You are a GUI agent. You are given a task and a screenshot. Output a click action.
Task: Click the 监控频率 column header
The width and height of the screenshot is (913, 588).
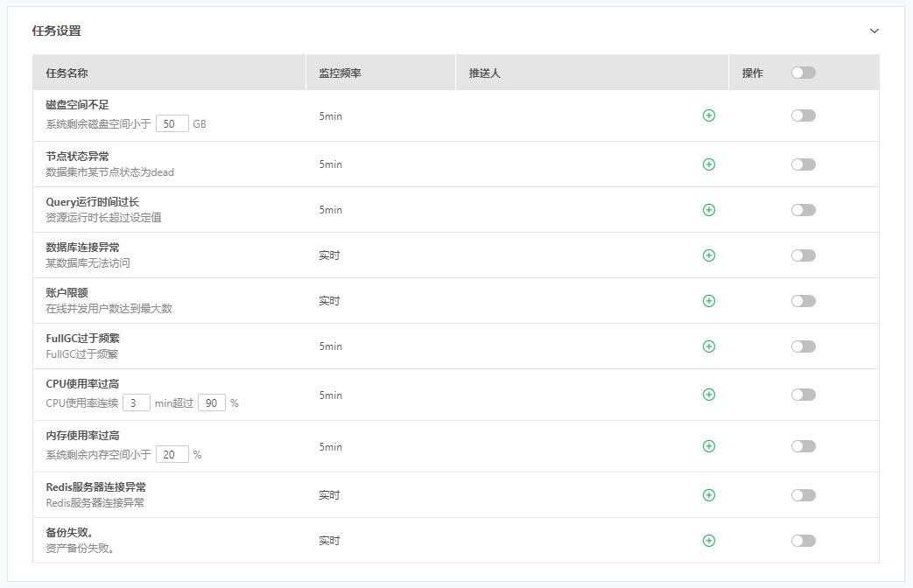pyautogui.click(x=341, y=73)
